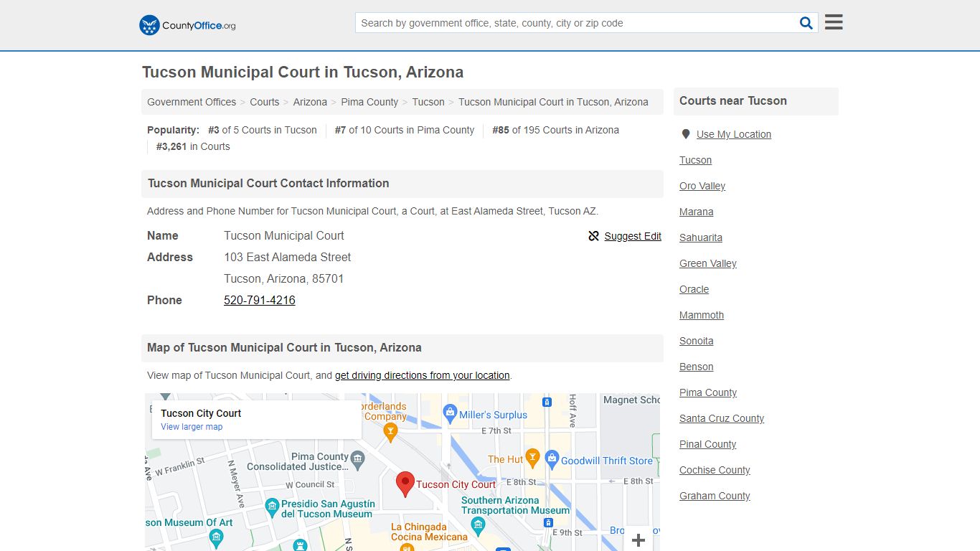
Task: Open Oro Valley courts link
Action: (x=702, y=186)
